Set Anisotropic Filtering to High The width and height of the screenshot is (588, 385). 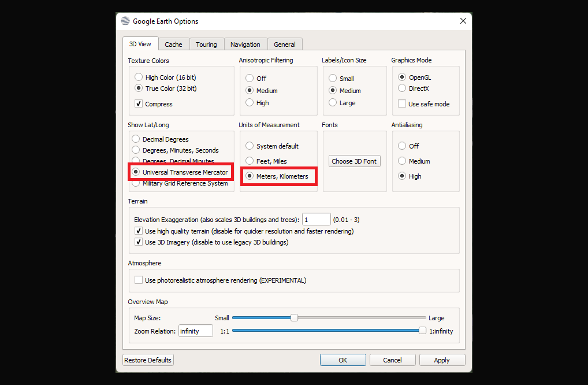250,102
